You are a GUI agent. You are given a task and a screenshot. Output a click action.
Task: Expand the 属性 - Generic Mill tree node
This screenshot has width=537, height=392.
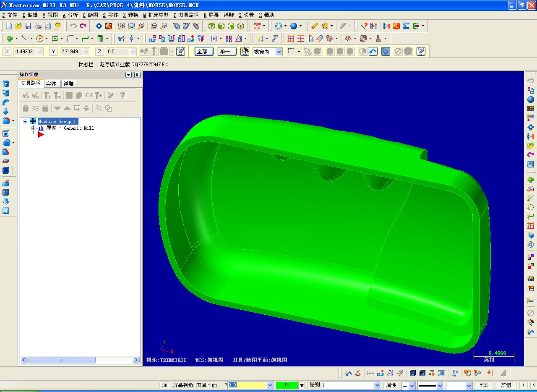33,128
